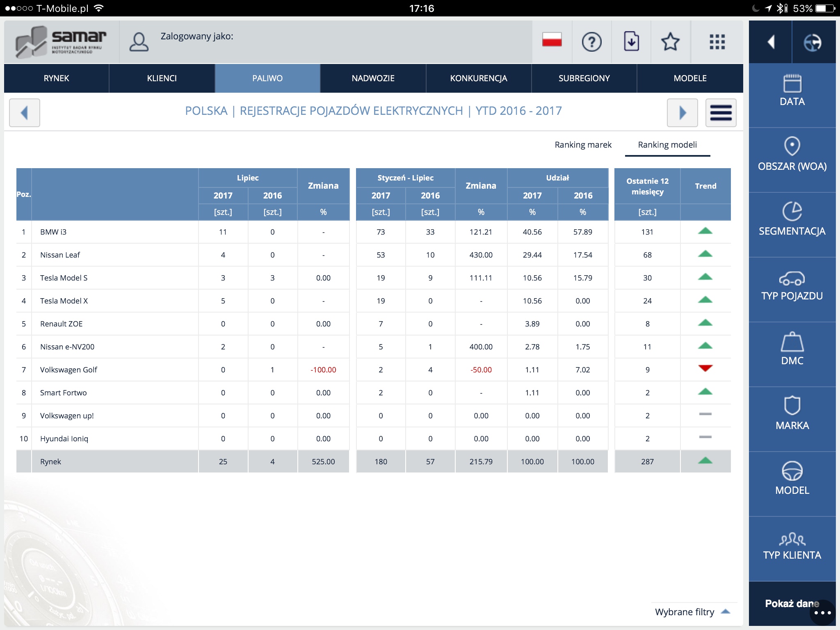This screenshot has width=840, height=630.
Task: Click the Trend column header
Action: click(705, 186)
